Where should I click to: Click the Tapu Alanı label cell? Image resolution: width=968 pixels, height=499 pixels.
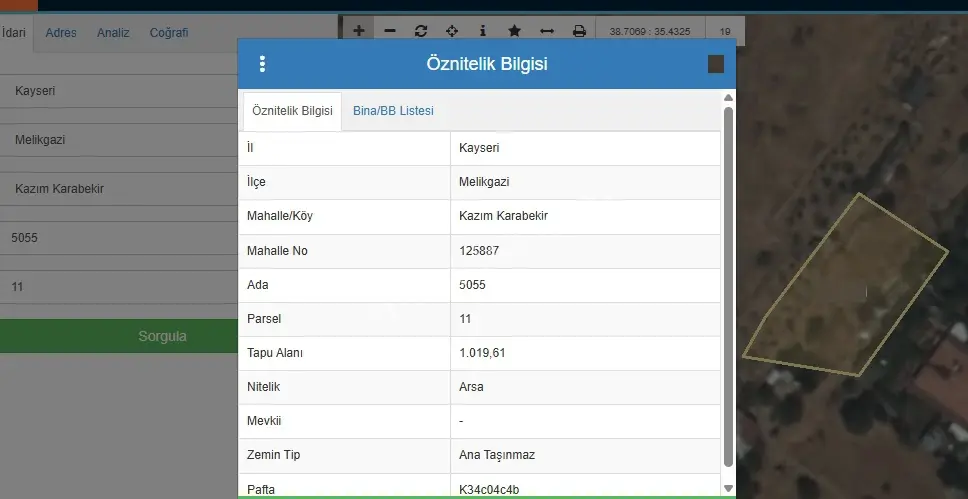[x=344, y=353]
